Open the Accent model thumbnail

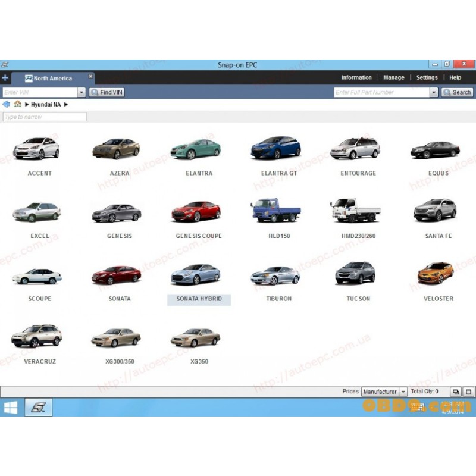coord(36,148)
